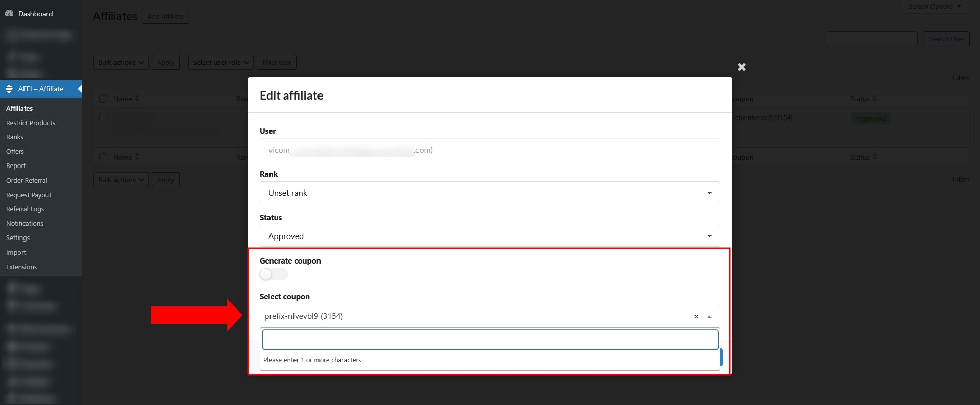Viewport: 980px width, 405px height.
Task: Collapse the Select coupon dropdown arrow
Action: click(x=709, y=317)
